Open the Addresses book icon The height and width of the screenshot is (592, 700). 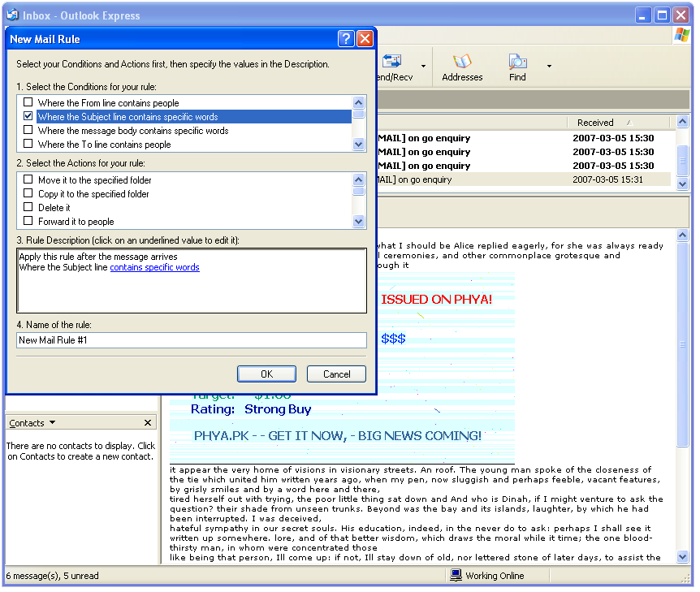point(462,62)
